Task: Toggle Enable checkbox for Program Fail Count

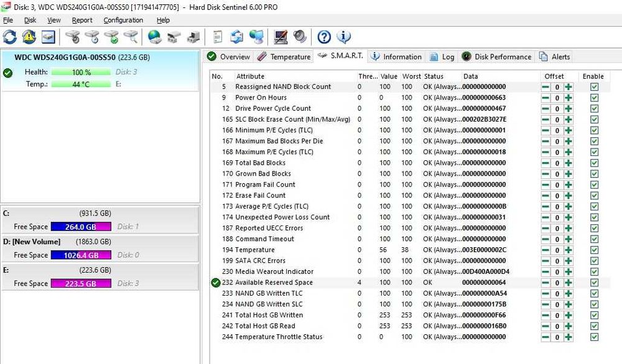Action: (594, 184)
